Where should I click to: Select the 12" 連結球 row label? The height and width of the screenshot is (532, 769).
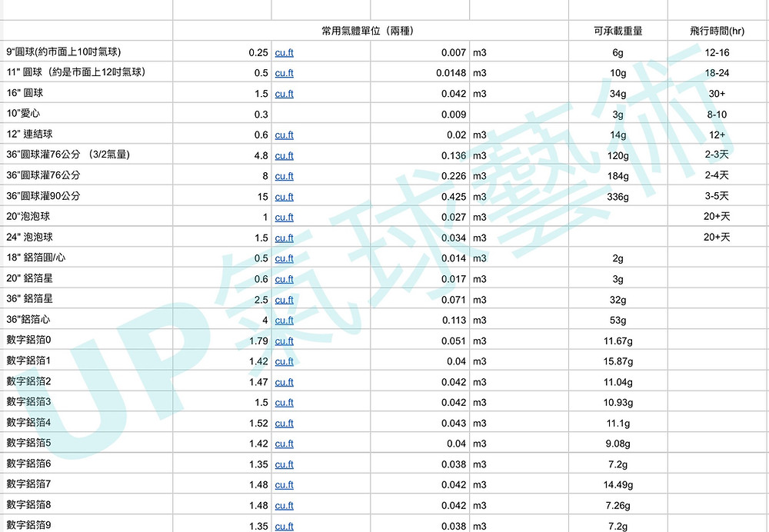tap(86, 133)
